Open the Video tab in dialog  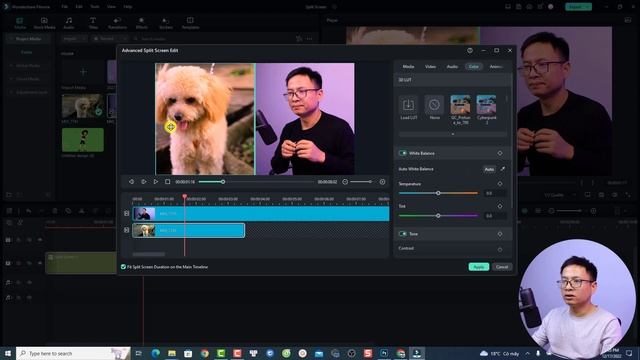click(430, 67)
